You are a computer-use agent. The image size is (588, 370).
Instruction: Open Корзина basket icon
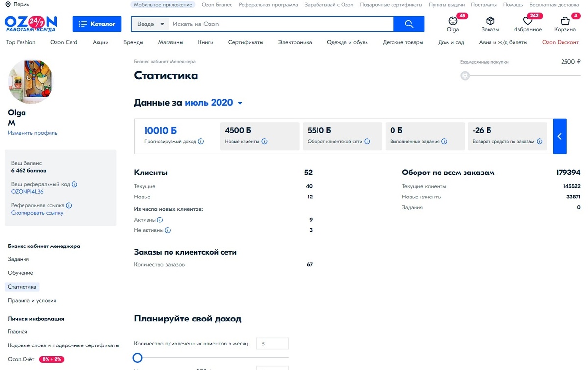coord(565,21)
